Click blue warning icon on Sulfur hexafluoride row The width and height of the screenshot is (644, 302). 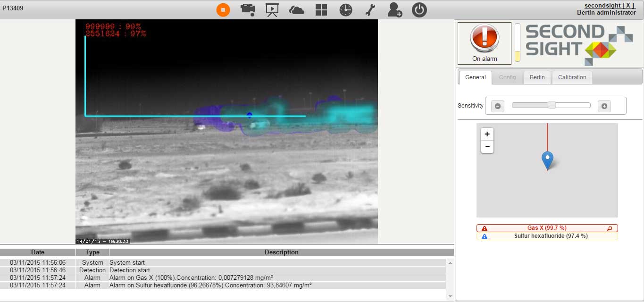pos(485,236)
